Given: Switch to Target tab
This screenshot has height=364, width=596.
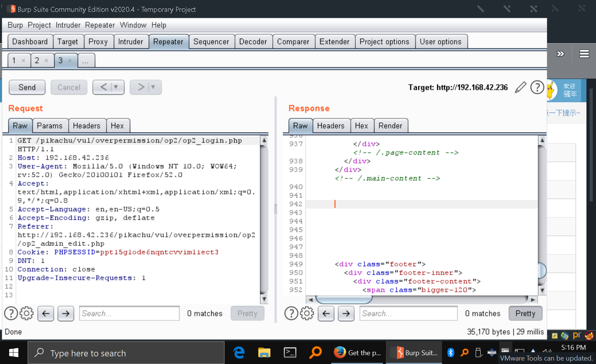Looking at the screenshot, I should point(68,42).
